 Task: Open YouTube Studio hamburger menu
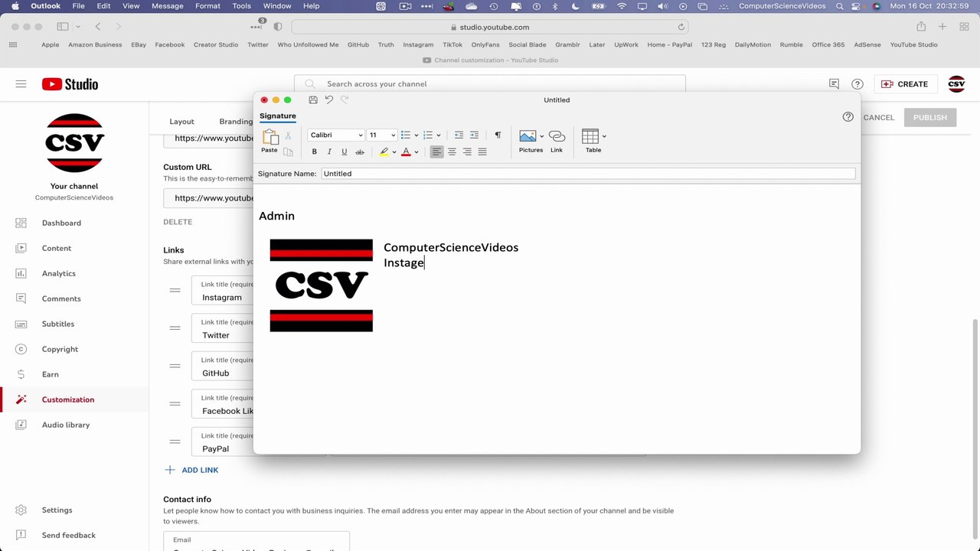pyautogui.click(x=21, y=84)
